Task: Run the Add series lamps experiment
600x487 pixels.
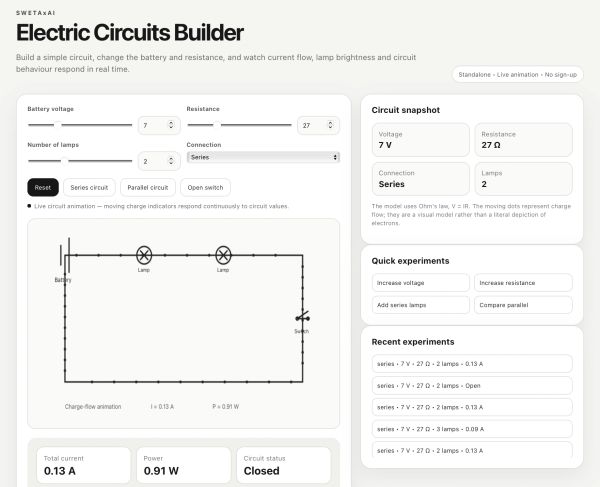Action: coord(421,305)
